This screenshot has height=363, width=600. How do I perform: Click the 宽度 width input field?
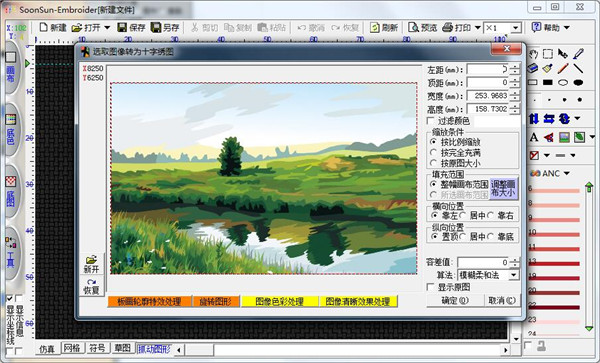click(488, 96)
